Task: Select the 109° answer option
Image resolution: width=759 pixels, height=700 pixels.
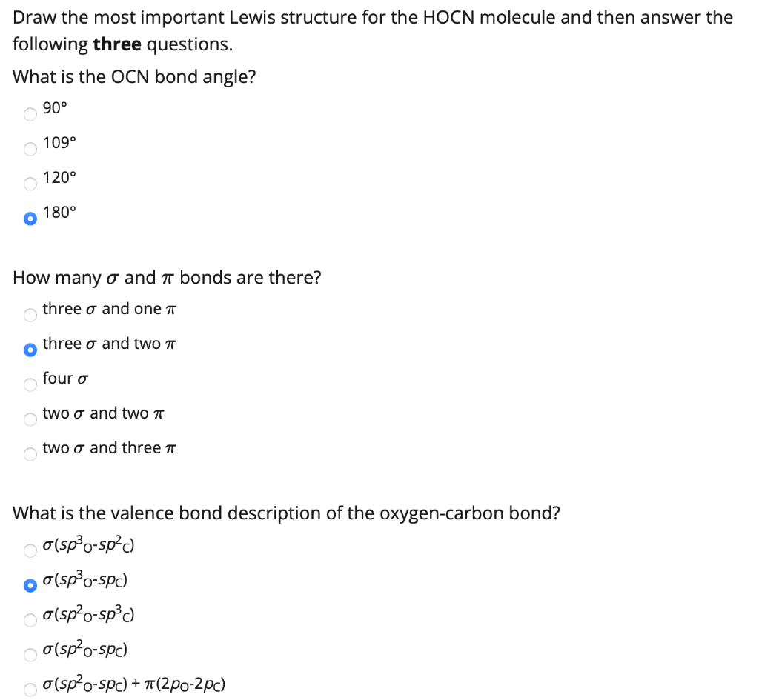Action: tap(30, 149)
